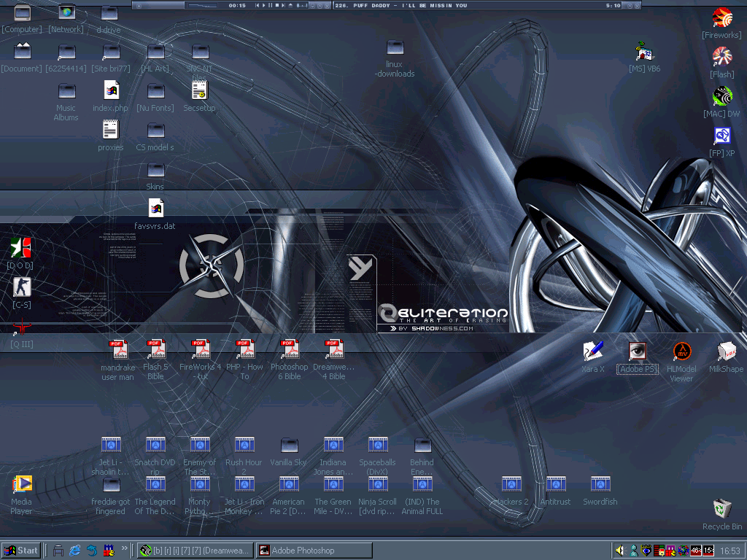Viewport: 747px width, 560px height.
Task: Launch the Media Player shortcut
Action: 21,495
